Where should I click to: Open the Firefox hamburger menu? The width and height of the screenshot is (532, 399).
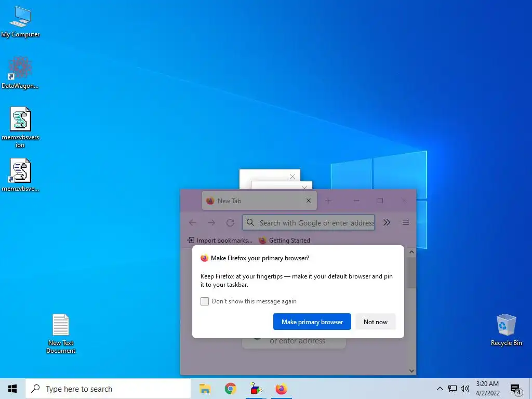click(x=405, y=222)
